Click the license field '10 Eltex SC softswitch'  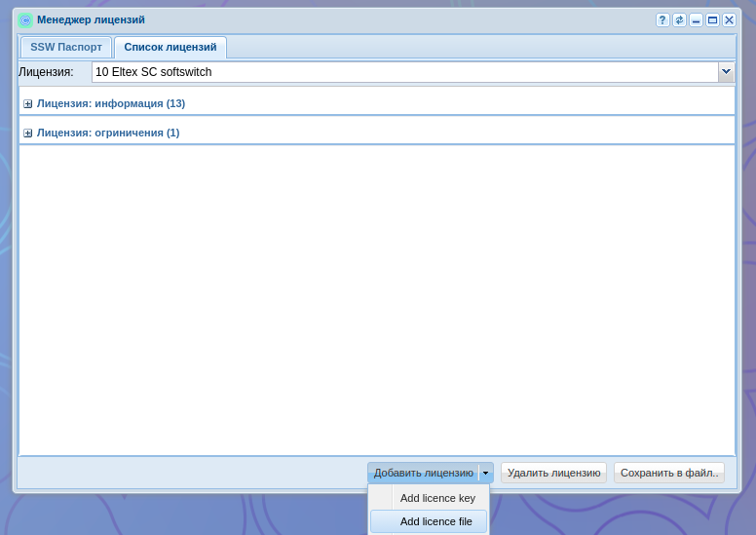[405, 72]
